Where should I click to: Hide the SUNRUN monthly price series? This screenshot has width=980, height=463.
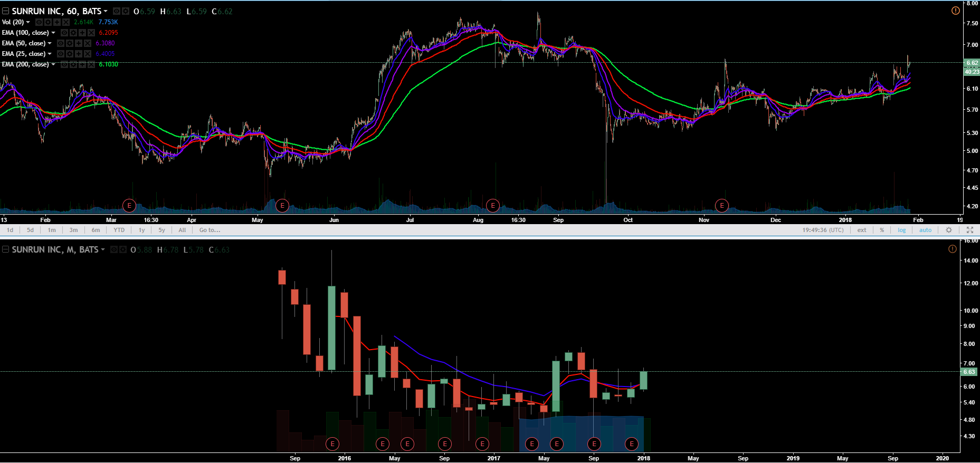tap(114, 249)
